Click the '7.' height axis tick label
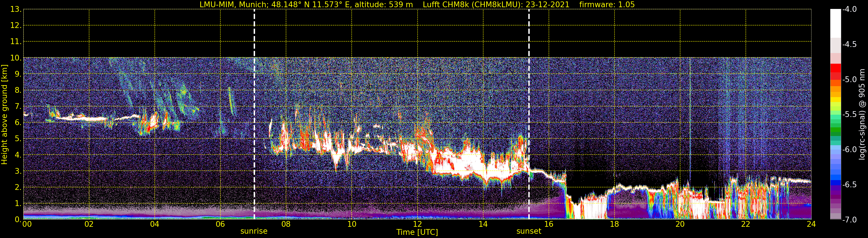The image size is (868, 238). pos(18,107)
